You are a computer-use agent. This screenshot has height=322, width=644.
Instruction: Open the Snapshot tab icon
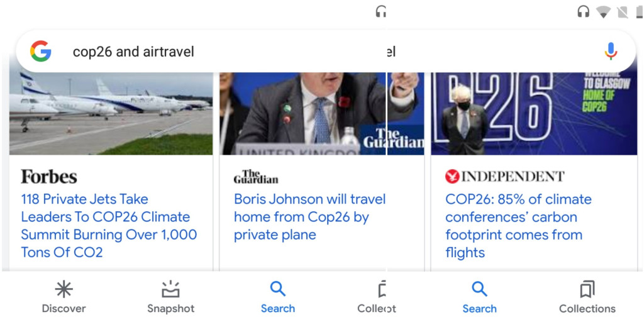coord(170,290)
